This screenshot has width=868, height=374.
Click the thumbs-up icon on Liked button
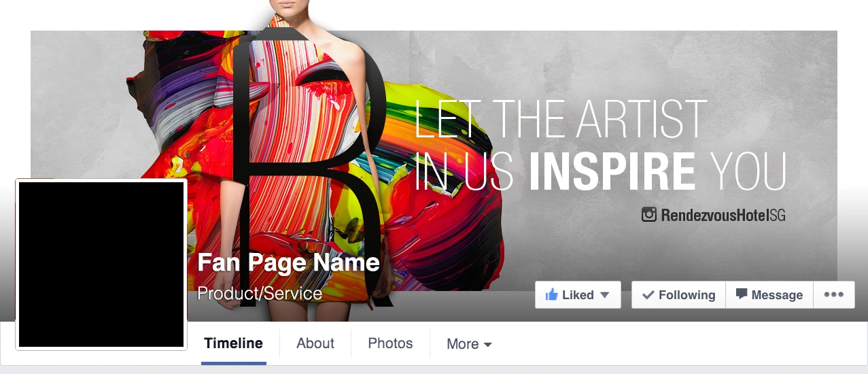click(x=551, y=294)
